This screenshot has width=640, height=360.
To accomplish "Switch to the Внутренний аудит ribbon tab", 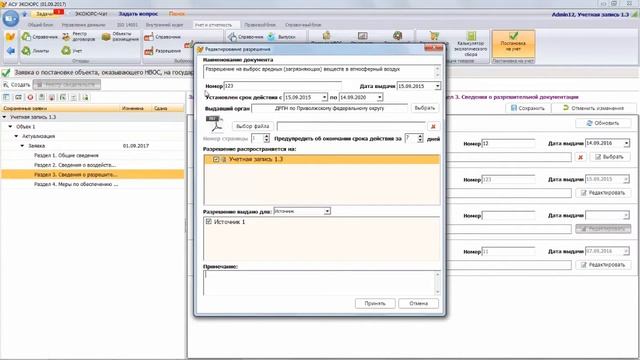I will 164,25.
